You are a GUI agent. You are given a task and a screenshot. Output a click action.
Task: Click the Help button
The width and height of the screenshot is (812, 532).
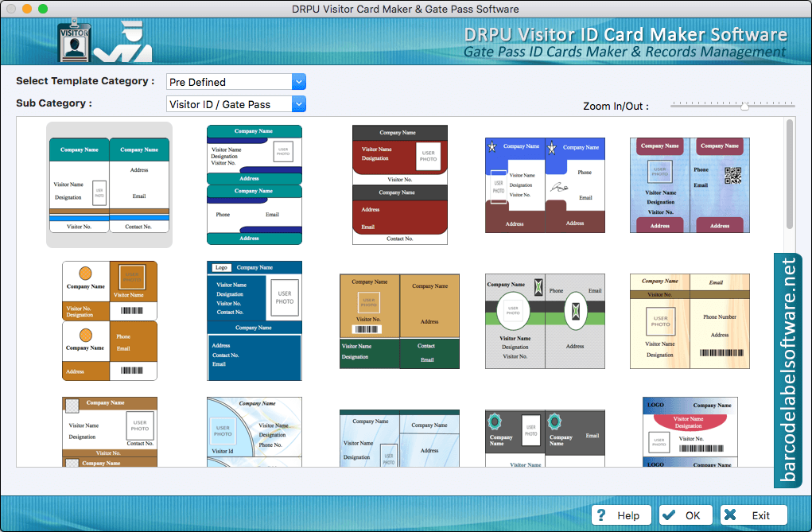(x=621, y=515)
